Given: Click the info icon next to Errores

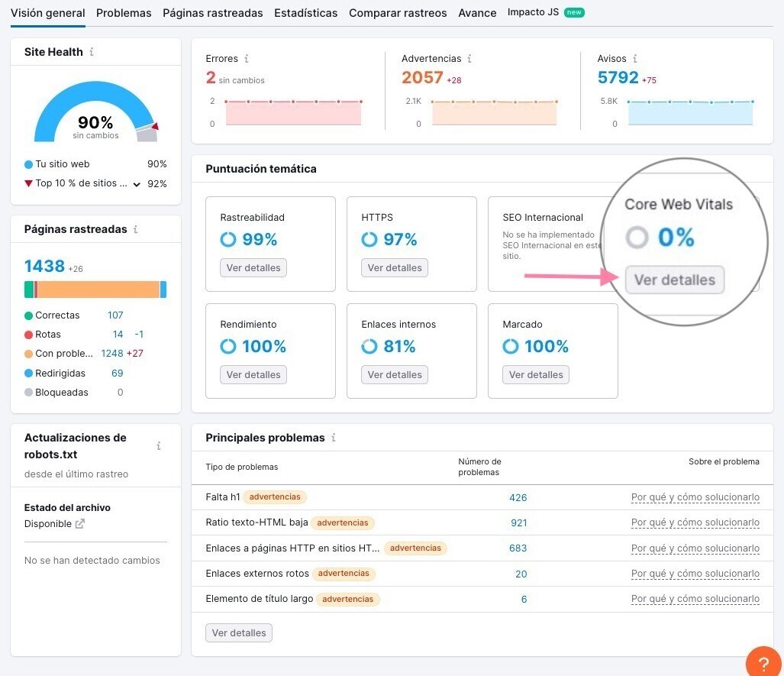Looking at the screenshot, I should [x=247, y=58].
